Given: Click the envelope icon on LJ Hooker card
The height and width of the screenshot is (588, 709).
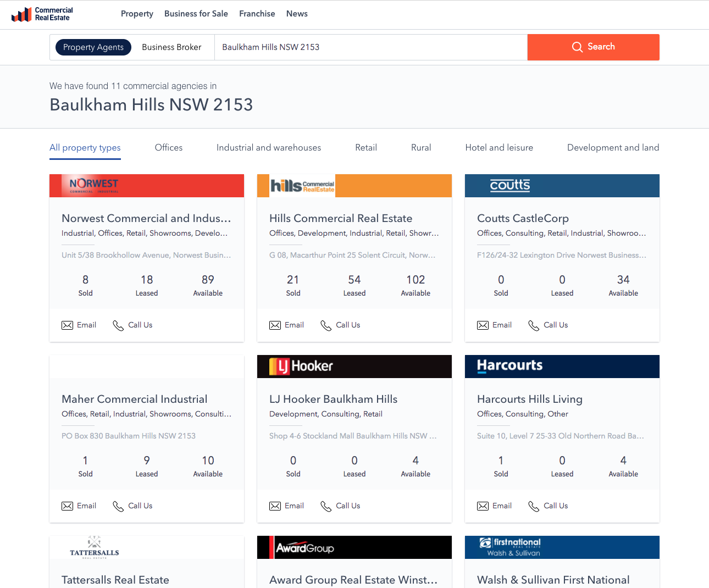Looking at the screenshot, I should click(275, 506).
